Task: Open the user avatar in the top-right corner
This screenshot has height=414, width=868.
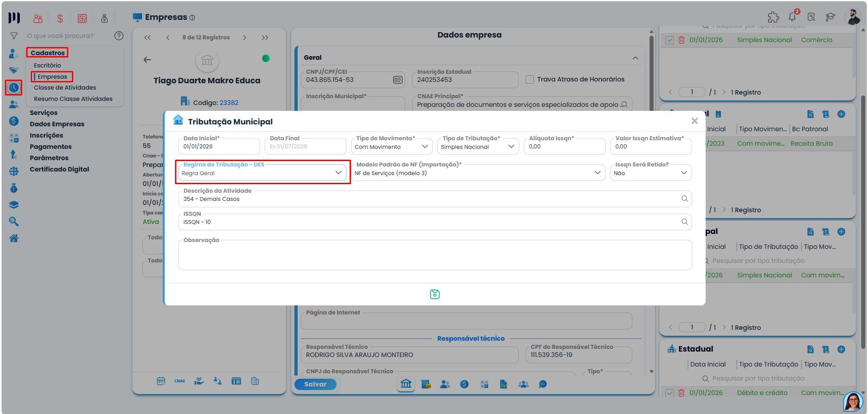Action: coord(853,17)
